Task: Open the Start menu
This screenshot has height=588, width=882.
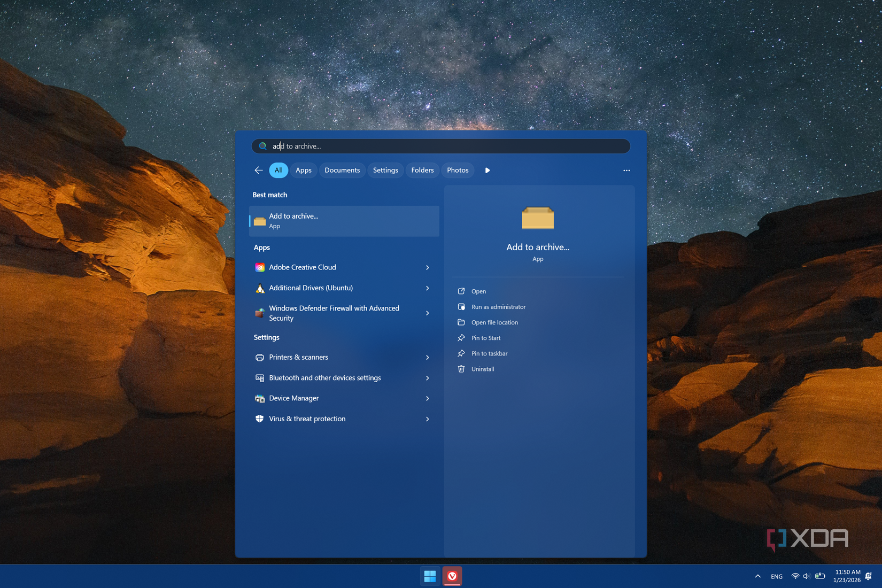Action: tap(430, 576)
